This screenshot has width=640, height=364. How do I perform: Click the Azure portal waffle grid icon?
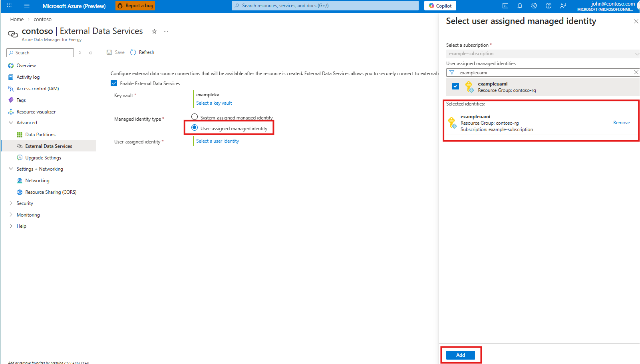[x=9, y=6]
